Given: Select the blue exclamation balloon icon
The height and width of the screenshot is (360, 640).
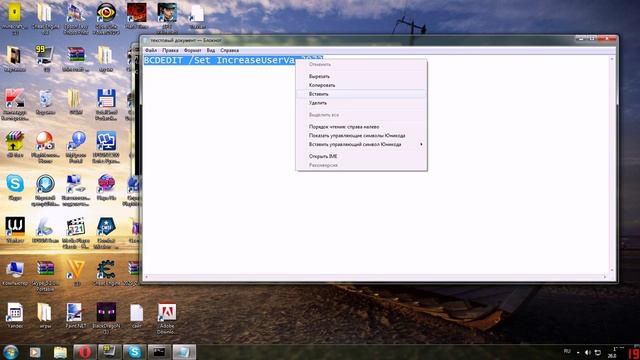Looking at the screenshot, I should [76, 147].
